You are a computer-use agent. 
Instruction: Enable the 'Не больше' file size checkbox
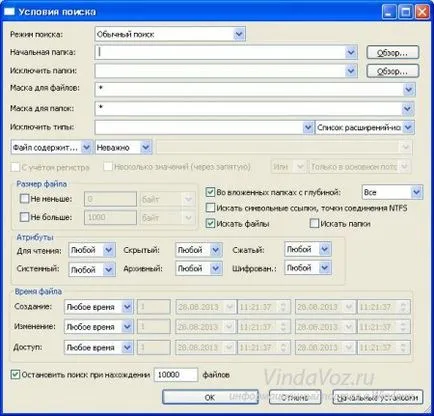coord(24,217)
